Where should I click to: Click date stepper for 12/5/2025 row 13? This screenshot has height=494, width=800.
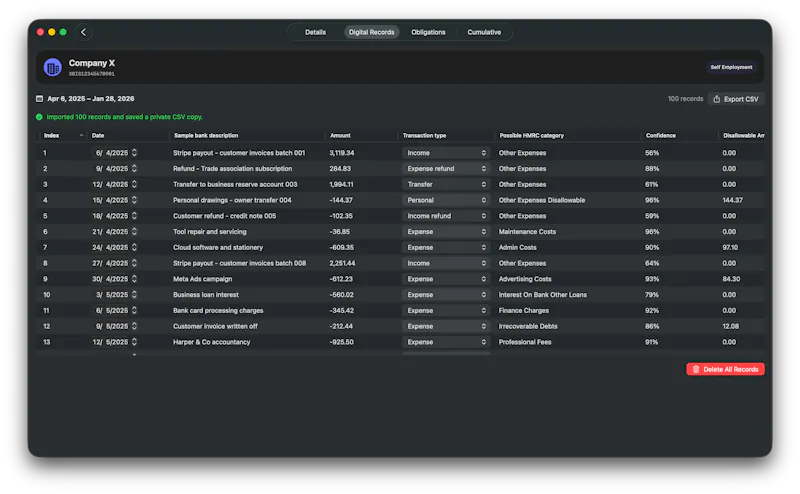[x=134, y=342]
